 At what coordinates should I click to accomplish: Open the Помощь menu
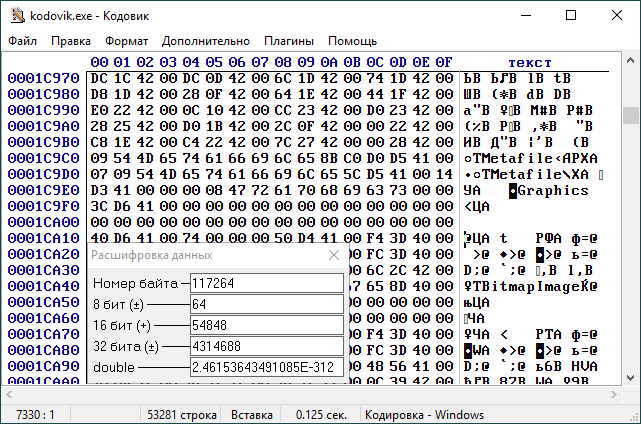[353, 41]
